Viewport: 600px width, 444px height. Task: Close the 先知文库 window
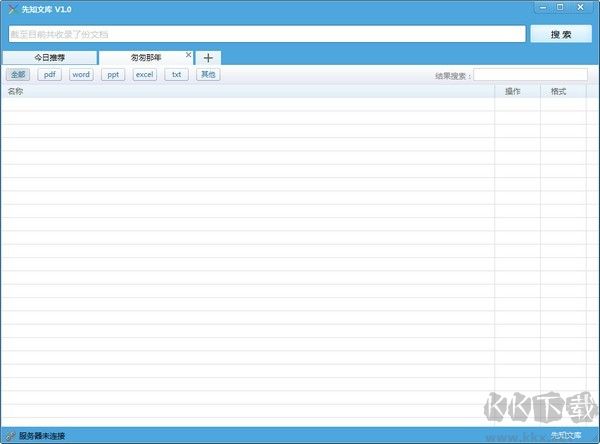580,7
